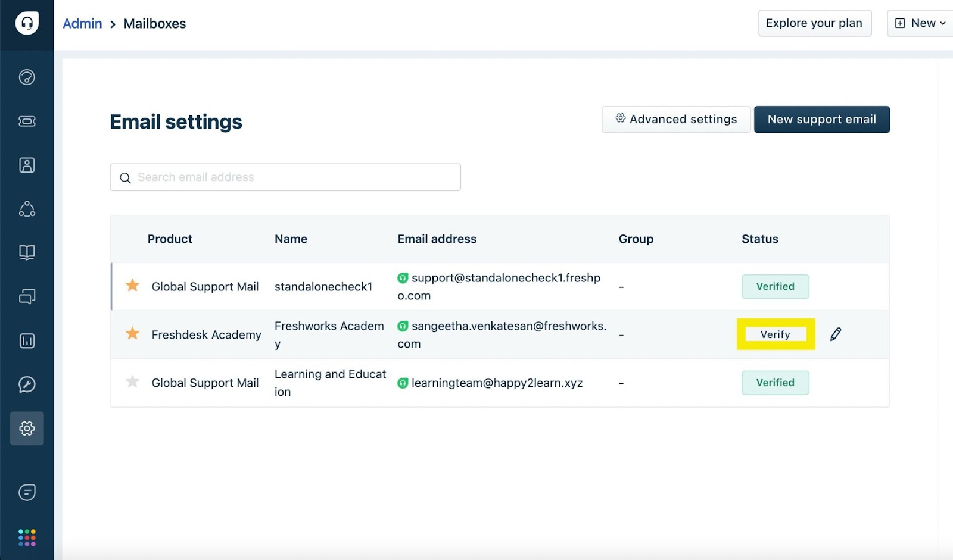Open the Tickets icon in sidebar
The height and width of the screenshot is (560, 953).
point(27,121)
